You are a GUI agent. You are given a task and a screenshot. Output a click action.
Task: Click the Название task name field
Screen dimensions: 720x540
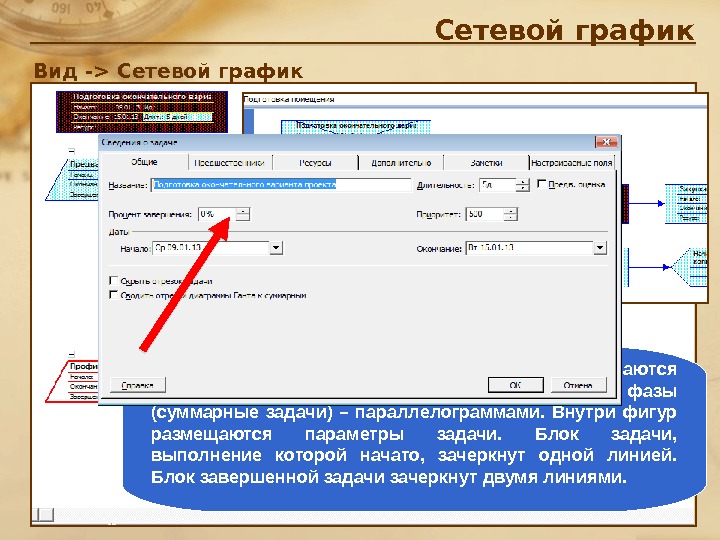281,185
